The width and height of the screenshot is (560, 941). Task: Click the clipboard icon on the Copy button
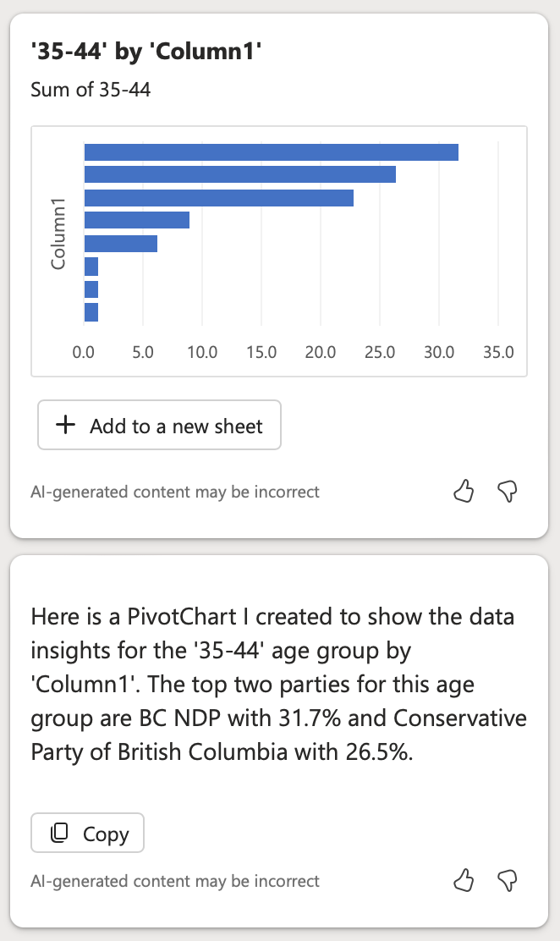tap(59, 833)
